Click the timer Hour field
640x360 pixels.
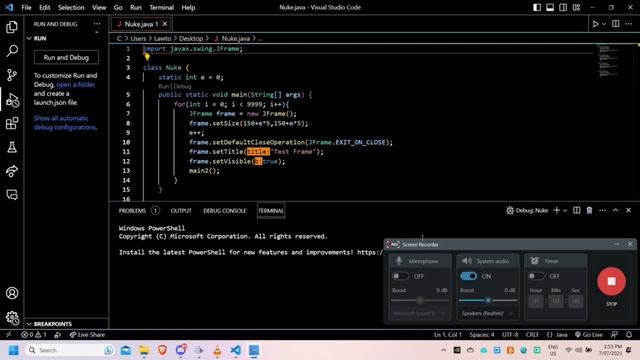[536, 302]
